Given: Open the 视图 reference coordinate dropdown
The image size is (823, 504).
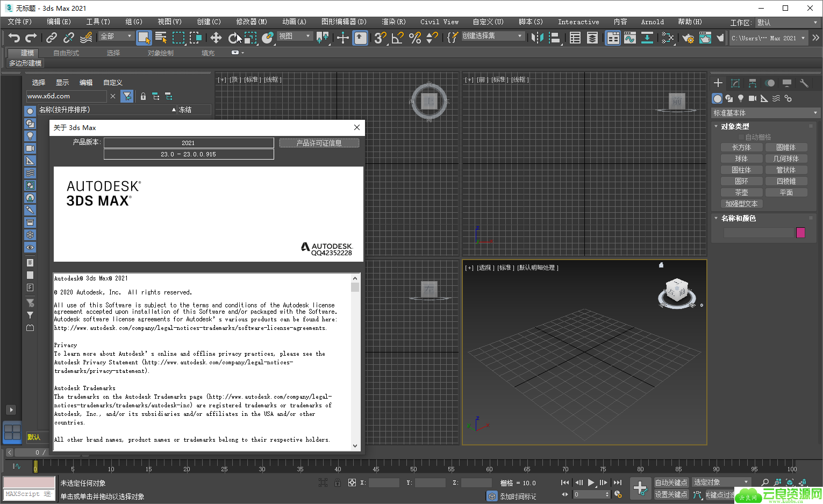Looking at the screenshot, I should click(x=295, y=36).
